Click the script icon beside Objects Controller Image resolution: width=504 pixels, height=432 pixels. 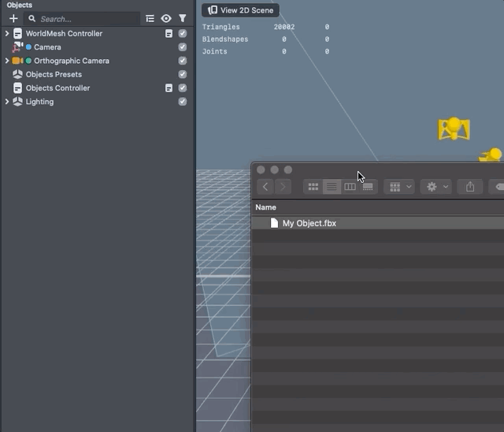pyautogui.click(x=169, y=88)
